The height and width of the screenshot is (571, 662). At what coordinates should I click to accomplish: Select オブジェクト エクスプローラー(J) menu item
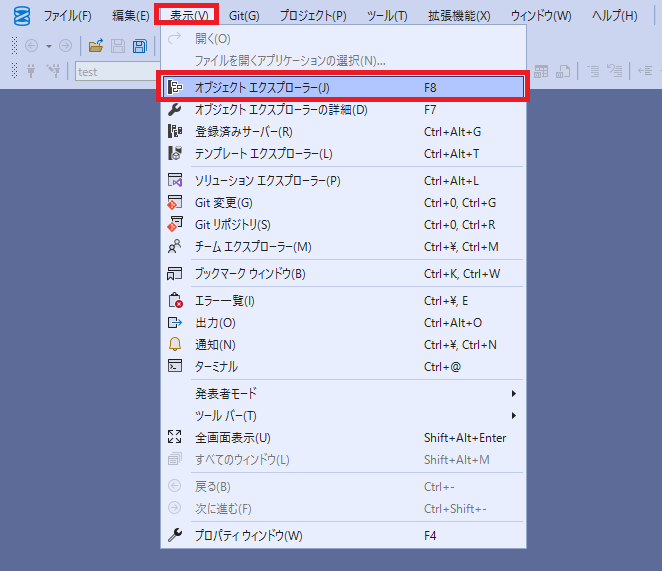coord(343,87)
